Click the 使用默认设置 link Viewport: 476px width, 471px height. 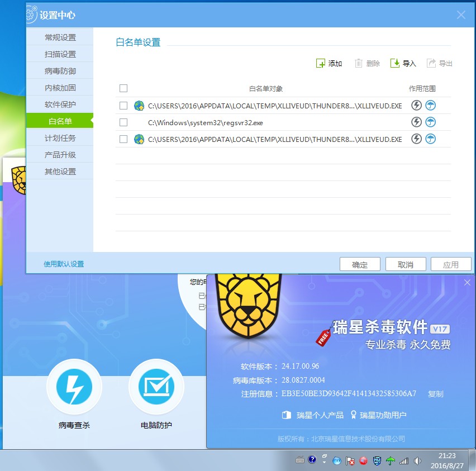64,264
